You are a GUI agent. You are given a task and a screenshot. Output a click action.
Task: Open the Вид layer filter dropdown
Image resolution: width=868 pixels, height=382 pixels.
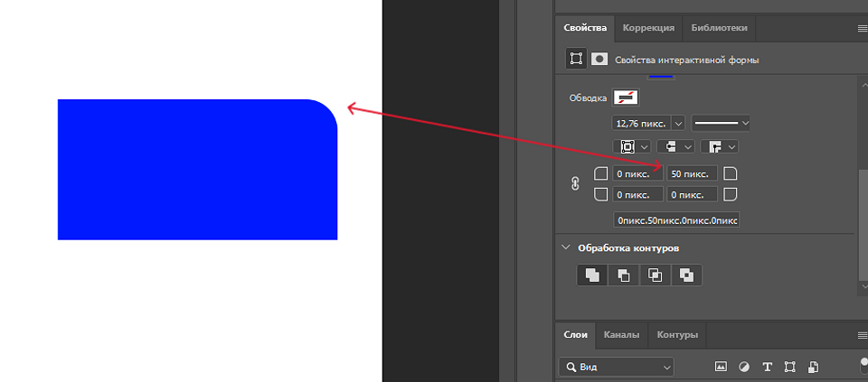click(x=617, y=368)
